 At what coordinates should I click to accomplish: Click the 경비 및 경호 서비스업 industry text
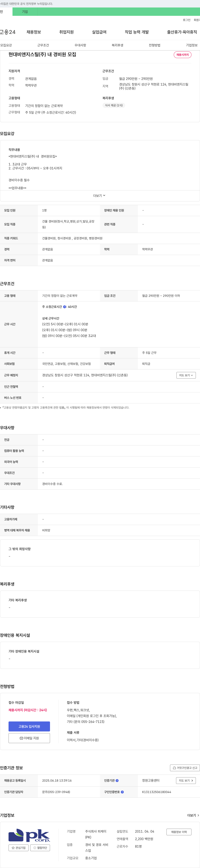96,847
